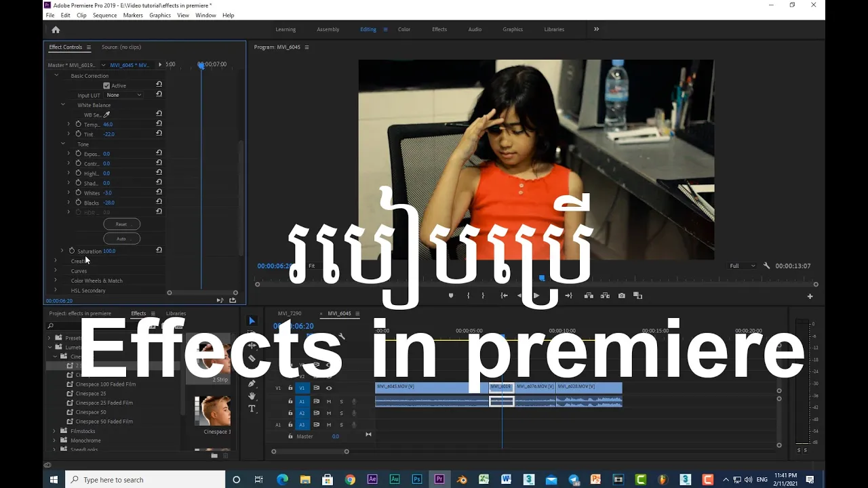Viewport: 868px width, 488px height.
Task: Toggle the Active checkbox
Action: (106, 85)
